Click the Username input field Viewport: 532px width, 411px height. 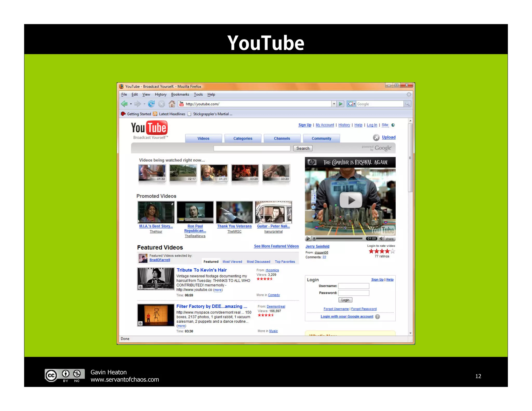click(x=354, y=286)
